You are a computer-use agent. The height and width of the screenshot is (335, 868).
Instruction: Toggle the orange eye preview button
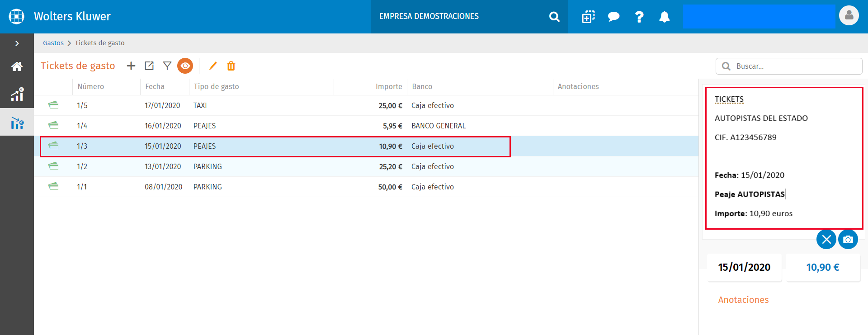185,66
